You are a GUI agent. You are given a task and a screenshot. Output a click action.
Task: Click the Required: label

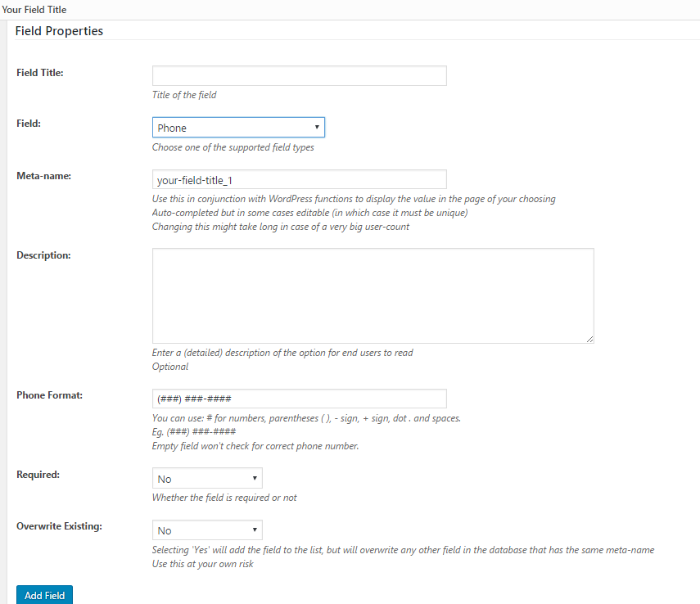(38, 475)
